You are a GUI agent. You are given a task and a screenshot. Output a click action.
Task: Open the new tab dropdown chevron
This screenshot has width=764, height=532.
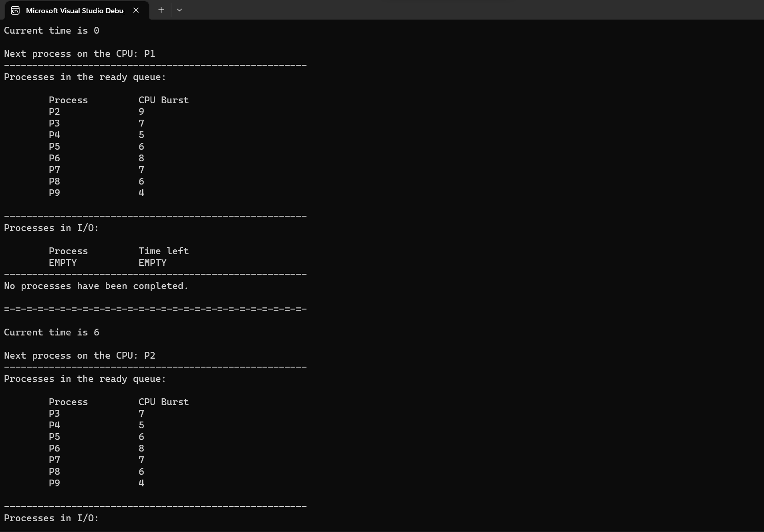[x=179, y=10]
